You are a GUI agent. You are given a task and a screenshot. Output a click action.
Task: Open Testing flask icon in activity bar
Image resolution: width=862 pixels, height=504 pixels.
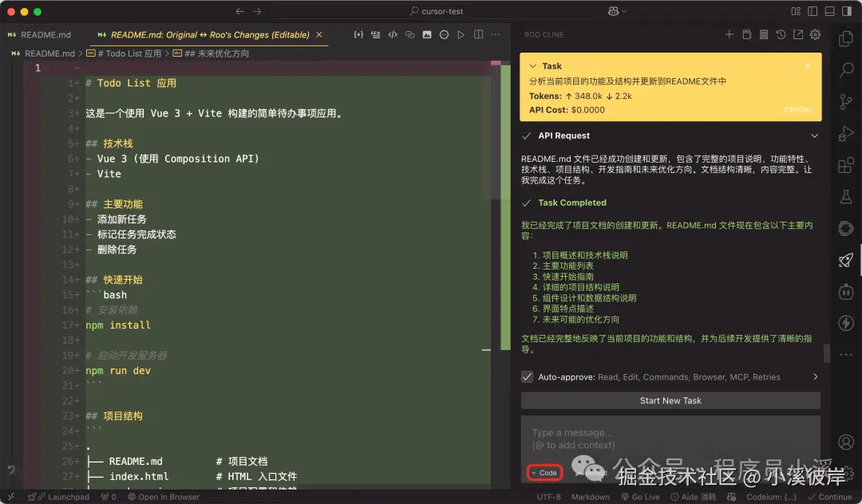click(846, 196)
